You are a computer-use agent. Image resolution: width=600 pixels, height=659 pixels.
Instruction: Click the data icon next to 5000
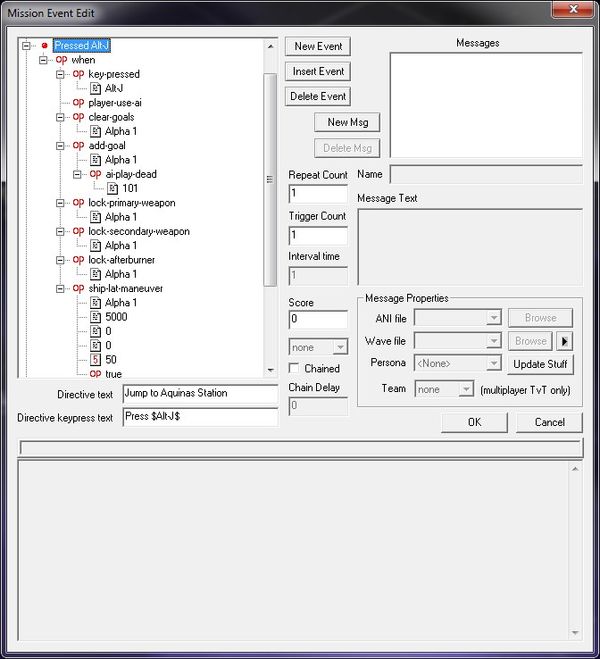coord(95,317)
